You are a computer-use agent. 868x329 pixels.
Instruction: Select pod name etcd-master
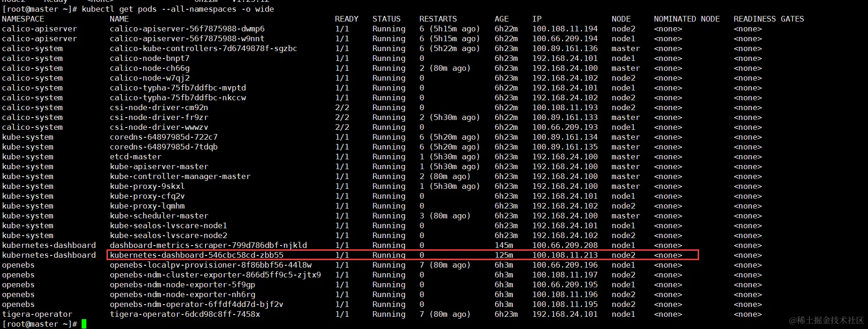pyautogui.click(x=136, y=157)
